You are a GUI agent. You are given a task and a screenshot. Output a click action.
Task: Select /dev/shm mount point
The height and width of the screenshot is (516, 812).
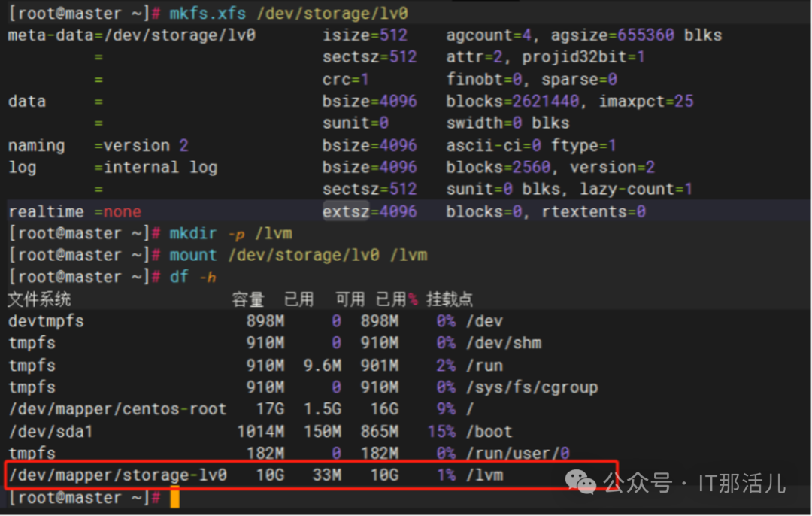[x=504, y=343]
